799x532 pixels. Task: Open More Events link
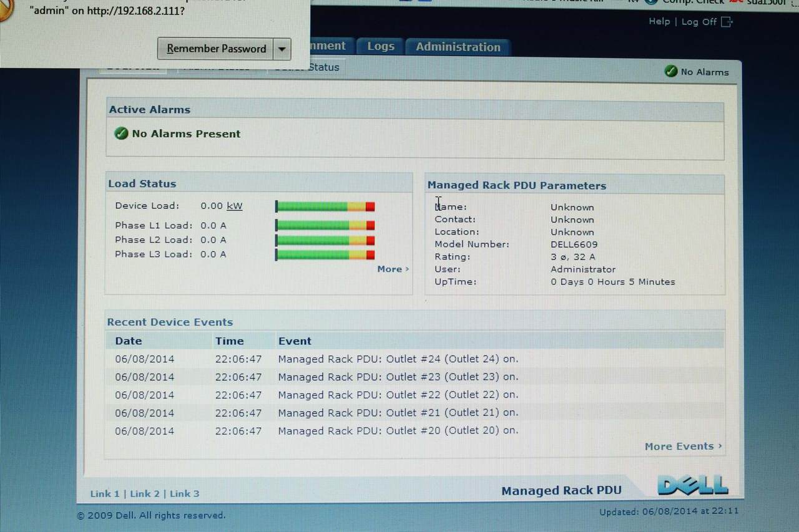click(x=683, y=446)
